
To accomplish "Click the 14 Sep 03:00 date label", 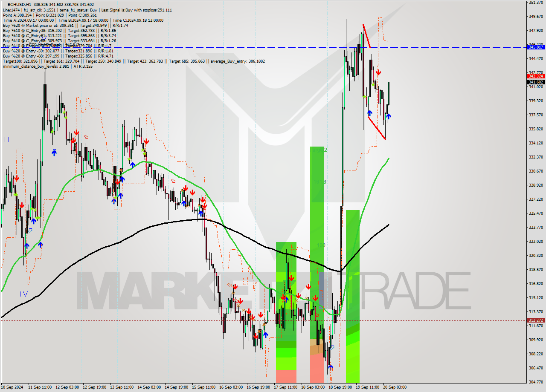I will click(x=149, y=387).
